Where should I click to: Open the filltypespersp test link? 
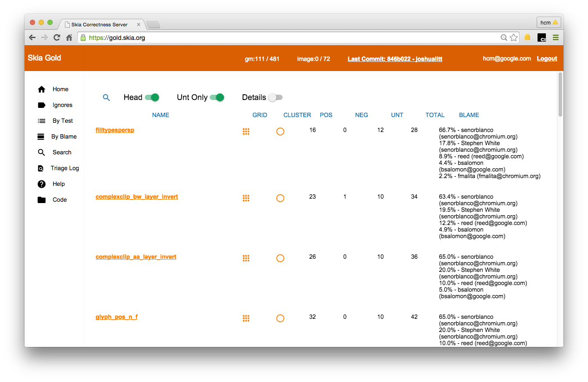click(115, 130)
